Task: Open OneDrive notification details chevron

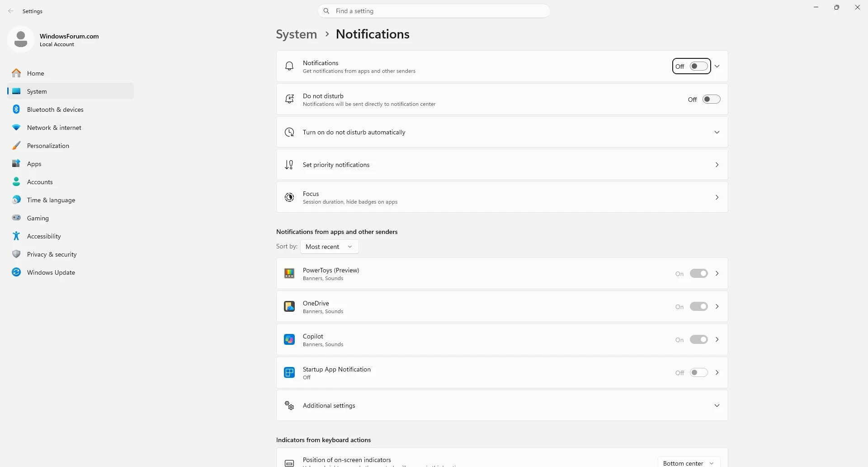Action: 717,306
